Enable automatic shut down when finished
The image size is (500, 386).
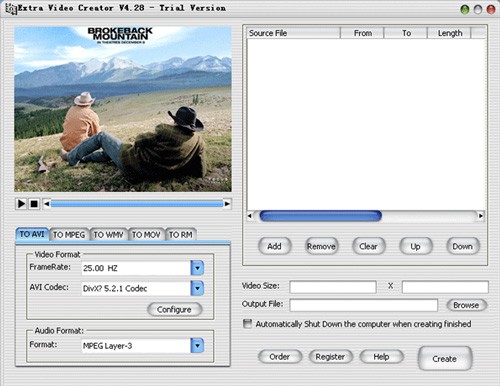[x=247, y=324]
